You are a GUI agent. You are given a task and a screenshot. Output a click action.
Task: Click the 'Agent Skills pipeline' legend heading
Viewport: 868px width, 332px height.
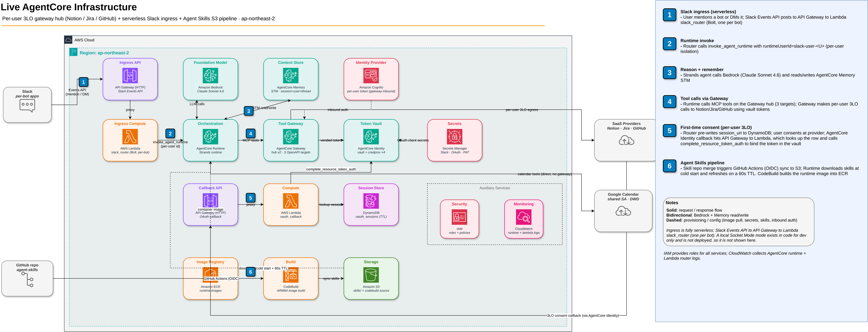(702, 162)
